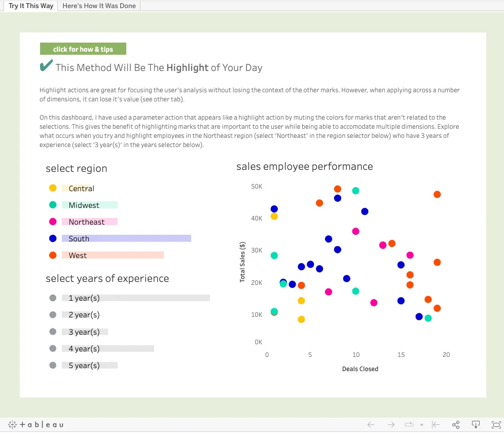Image resolution: width=504 pixels, height=435 pixels.
Task: Click the Redo arrow in the toolbar
Action: pos(391,424)
